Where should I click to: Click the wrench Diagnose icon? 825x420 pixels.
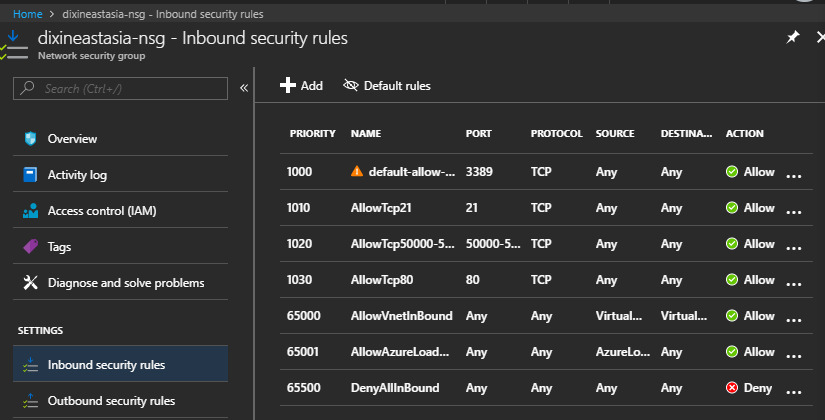coord(31,283)
